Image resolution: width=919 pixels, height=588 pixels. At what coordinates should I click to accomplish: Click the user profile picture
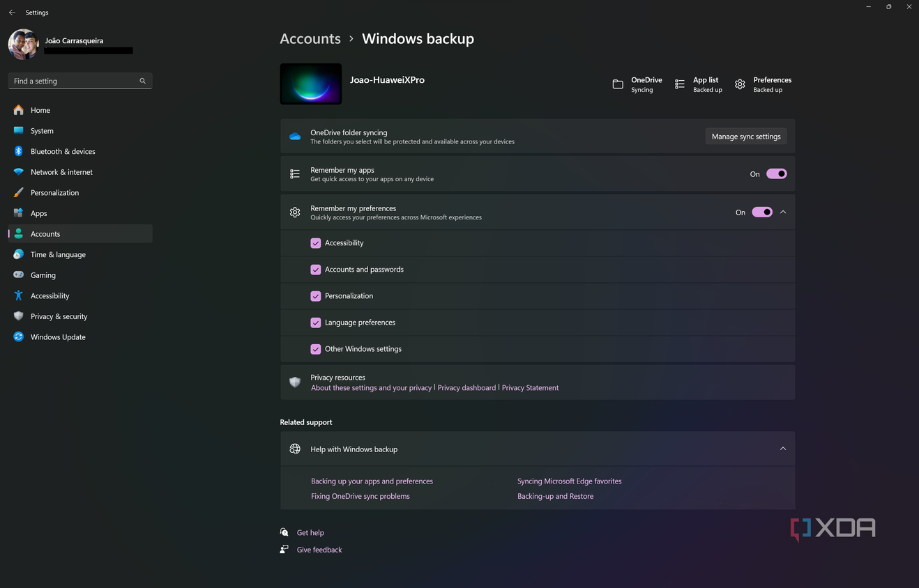[24, 45]
